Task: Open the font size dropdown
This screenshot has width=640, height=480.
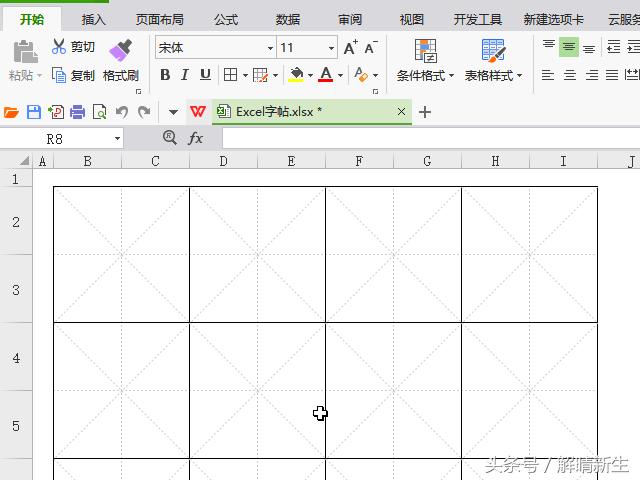Action: coord(331,48)
